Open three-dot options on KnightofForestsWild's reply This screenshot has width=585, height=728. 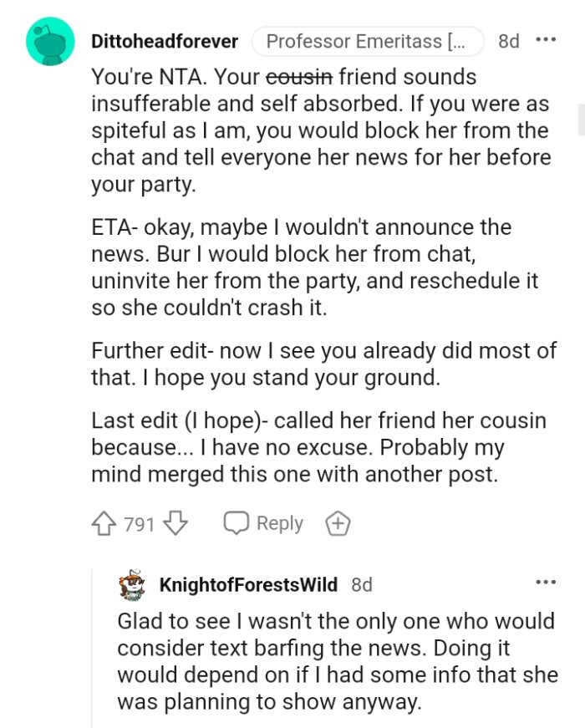pyautogui.click(x=548, y=583)
